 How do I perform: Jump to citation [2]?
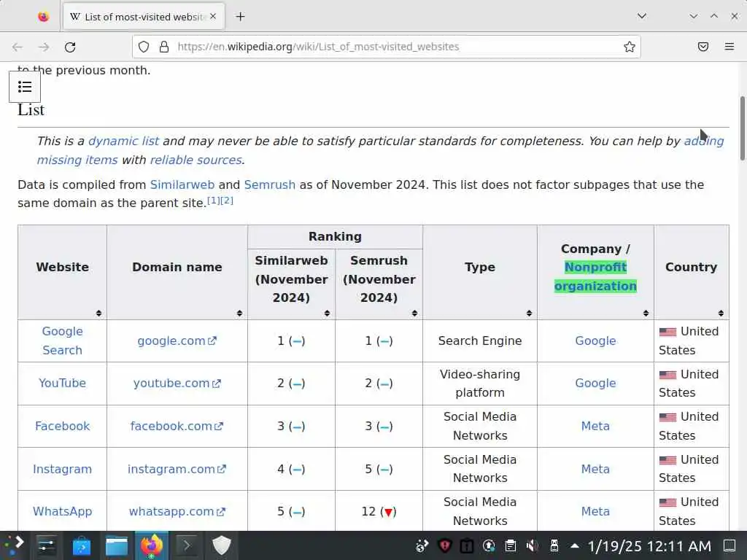click(227, 201)
